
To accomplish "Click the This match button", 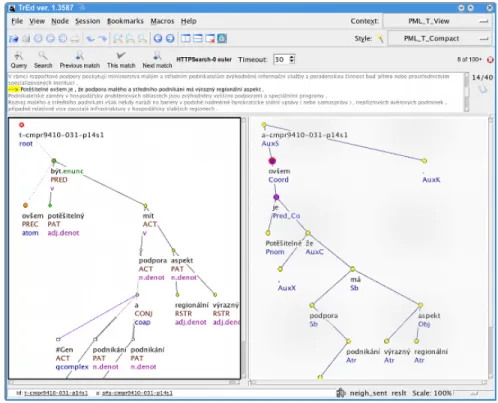I will coord(121,60).
